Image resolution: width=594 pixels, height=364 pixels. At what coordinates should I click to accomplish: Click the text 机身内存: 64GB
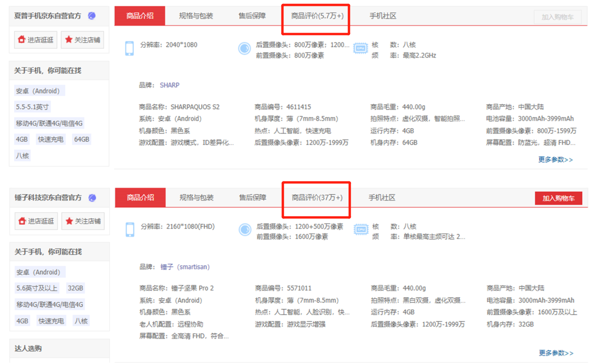pyautogui.click(x=394, y=142)
